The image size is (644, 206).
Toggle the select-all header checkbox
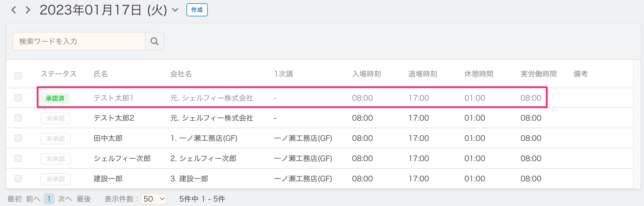tap(18, 76)
